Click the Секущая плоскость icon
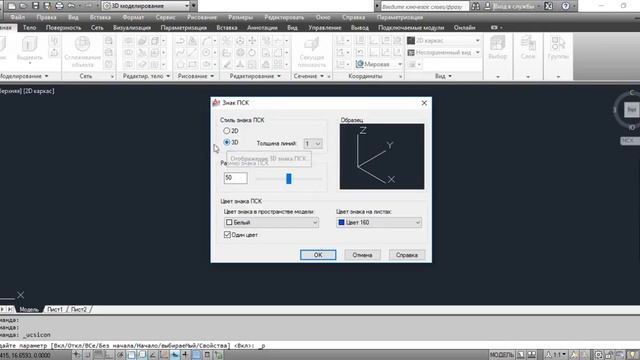Viewport: 640px width, 360px height. [311, 44]
